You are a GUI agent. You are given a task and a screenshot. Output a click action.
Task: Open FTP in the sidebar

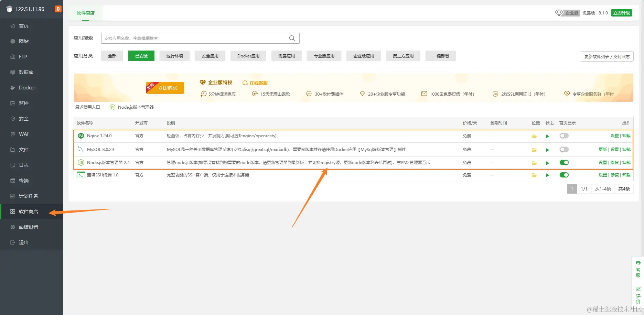[32, 57]
